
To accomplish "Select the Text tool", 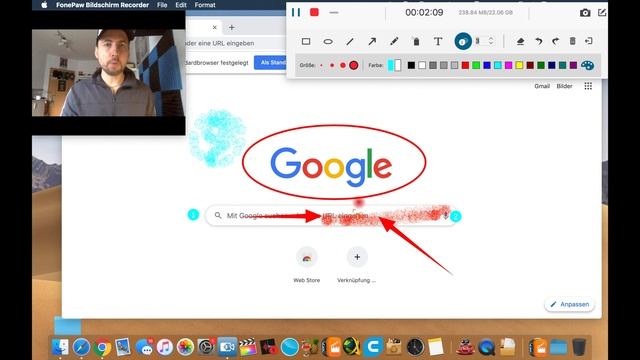I will coord(438,41).
